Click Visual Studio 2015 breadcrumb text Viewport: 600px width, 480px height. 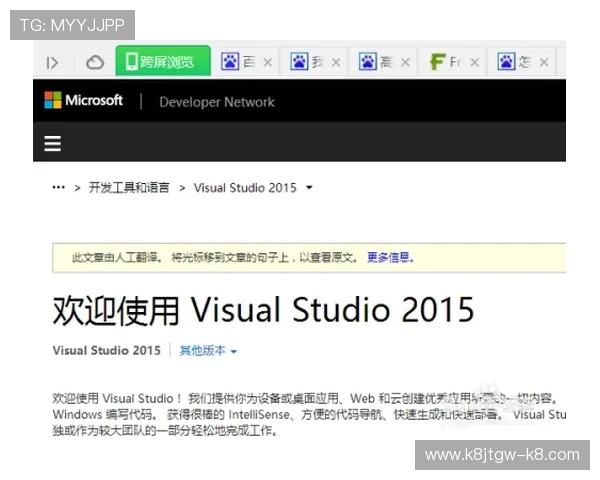click(245, 188)
